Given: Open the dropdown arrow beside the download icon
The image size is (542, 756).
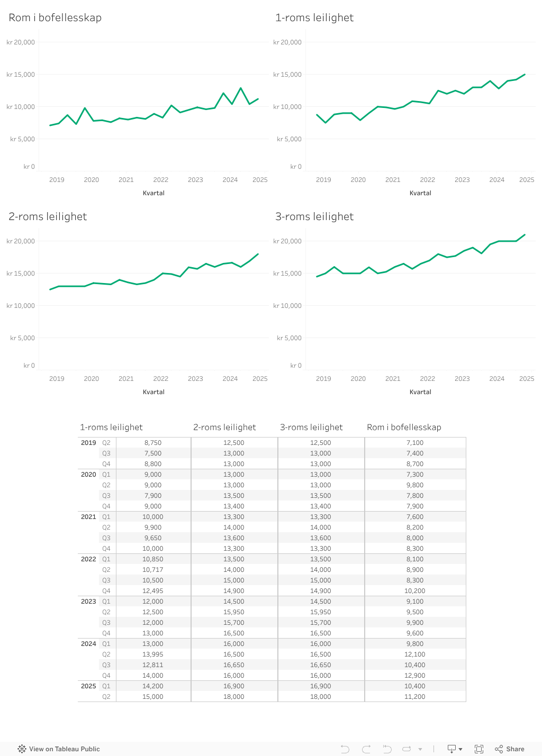Looking at the screenshot, I should point(459,749).
